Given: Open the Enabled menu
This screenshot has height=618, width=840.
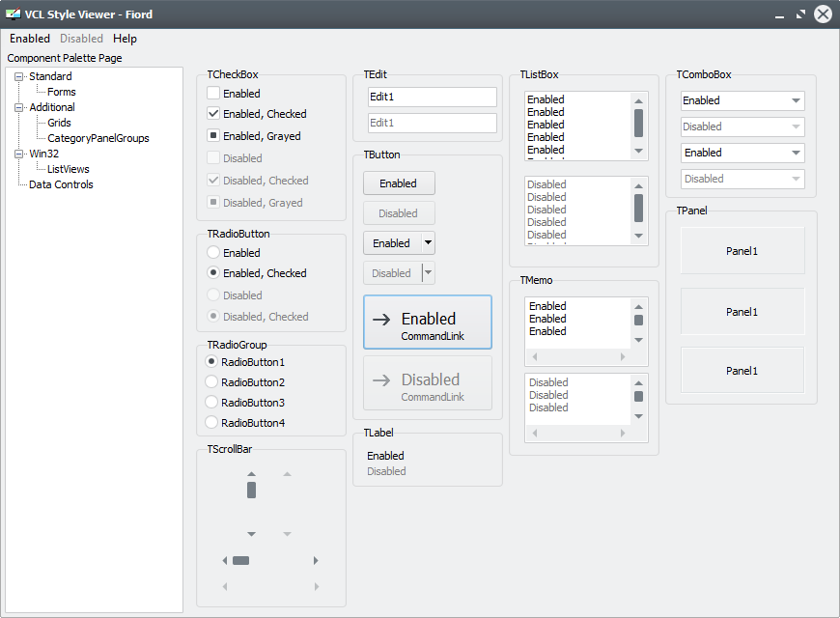Looking at the screenshot, I should (x=30, y=39).
